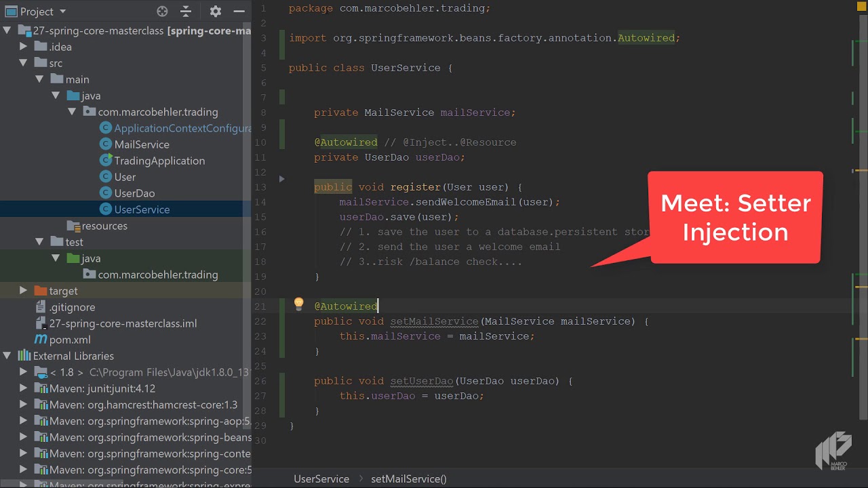Screen dimensions: 868x488
Task: Click the MailService field type on line 8
Action: [x=399, y=113]
